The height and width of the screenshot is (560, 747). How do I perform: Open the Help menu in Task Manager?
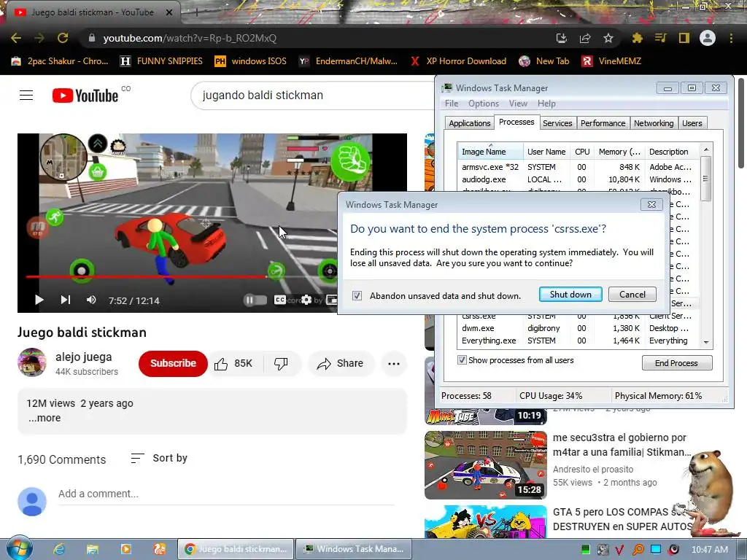pos(546,104)
